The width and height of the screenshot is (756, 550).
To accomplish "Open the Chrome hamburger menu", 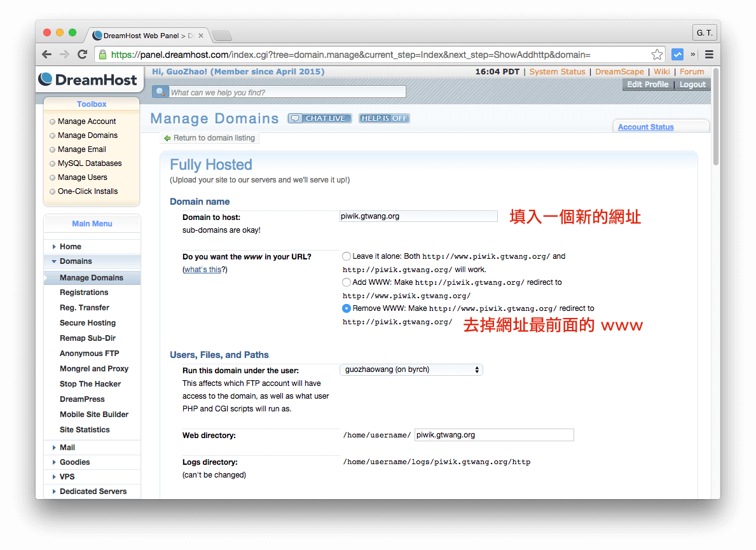I will pyautogui.click(x=709, y=55).
